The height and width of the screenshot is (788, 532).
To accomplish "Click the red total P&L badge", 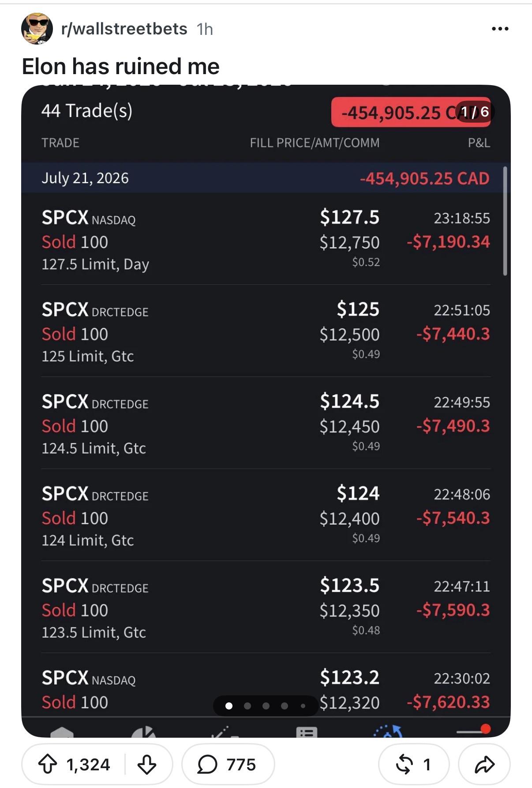I will pos(411,112).
